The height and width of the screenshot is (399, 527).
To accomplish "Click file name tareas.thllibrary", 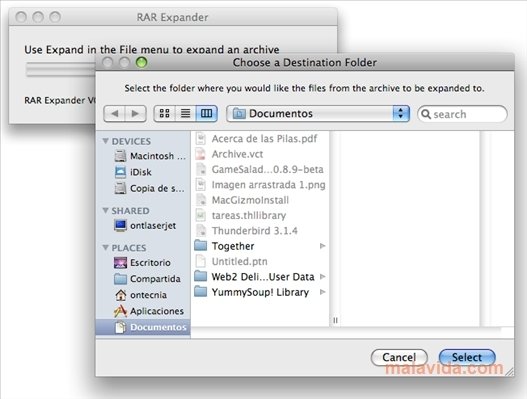I will coord(249,215).
